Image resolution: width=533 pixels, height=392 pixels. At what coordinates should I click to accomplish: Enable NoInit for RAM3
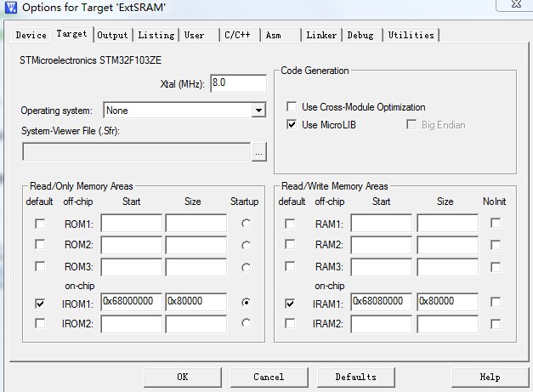pyautogui.click(x=496, y=267)
